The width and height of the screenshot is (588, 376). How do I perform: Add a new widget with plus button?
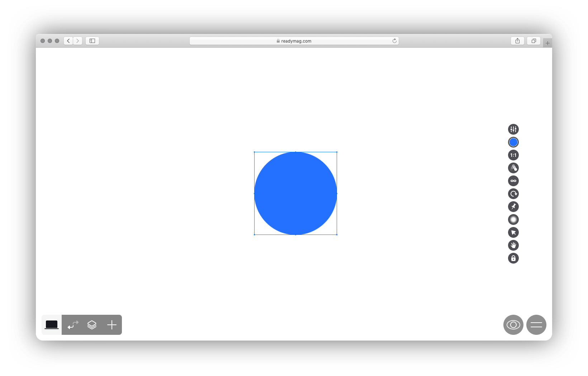pyautogui.click(x=112, y=325)
